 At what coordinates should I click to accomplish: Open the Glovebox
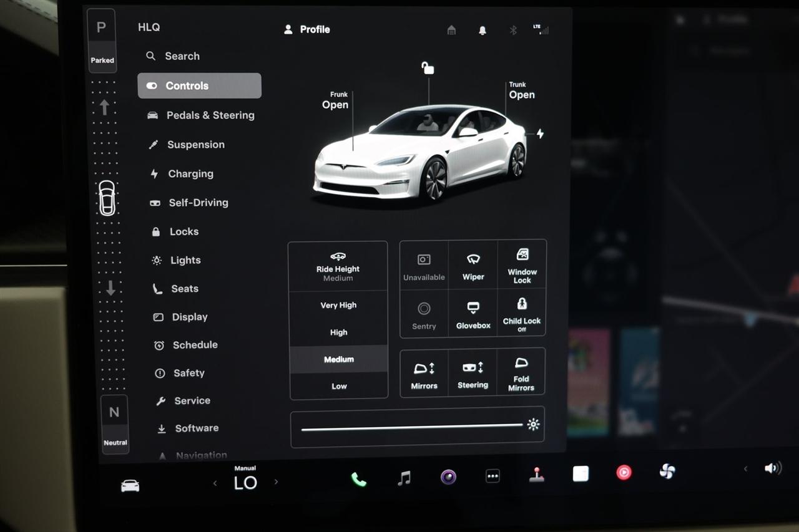coord(473,314)
